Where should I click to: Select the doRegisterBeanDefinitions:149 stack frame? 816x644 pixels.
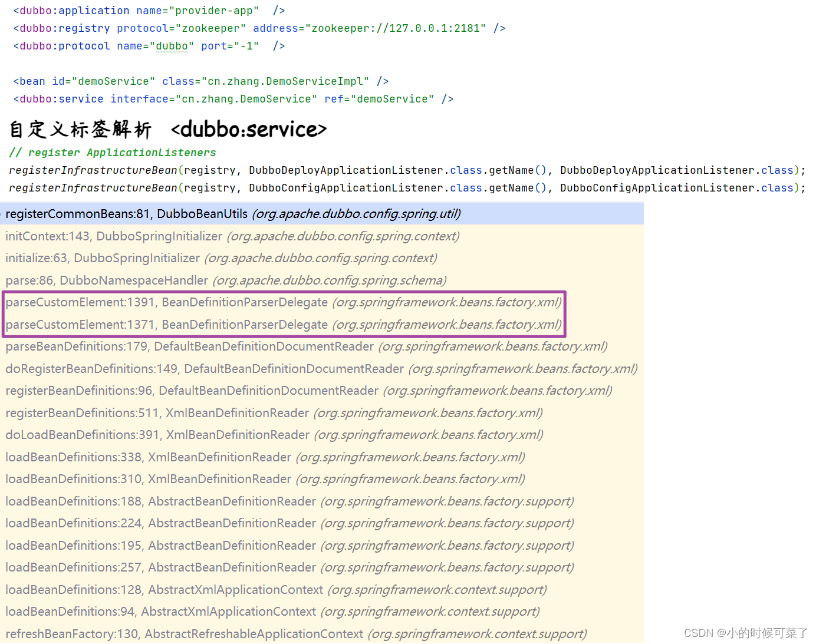[x=322, y=369]
